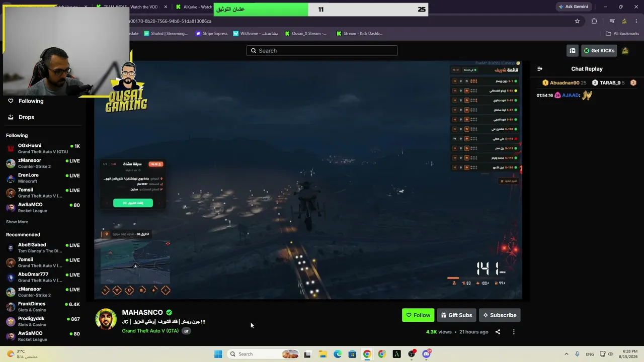Open Microsoft Store from the taskbar
Image resolution: width=644 pixels, height=362 pixels.
[x=352, y=354]
